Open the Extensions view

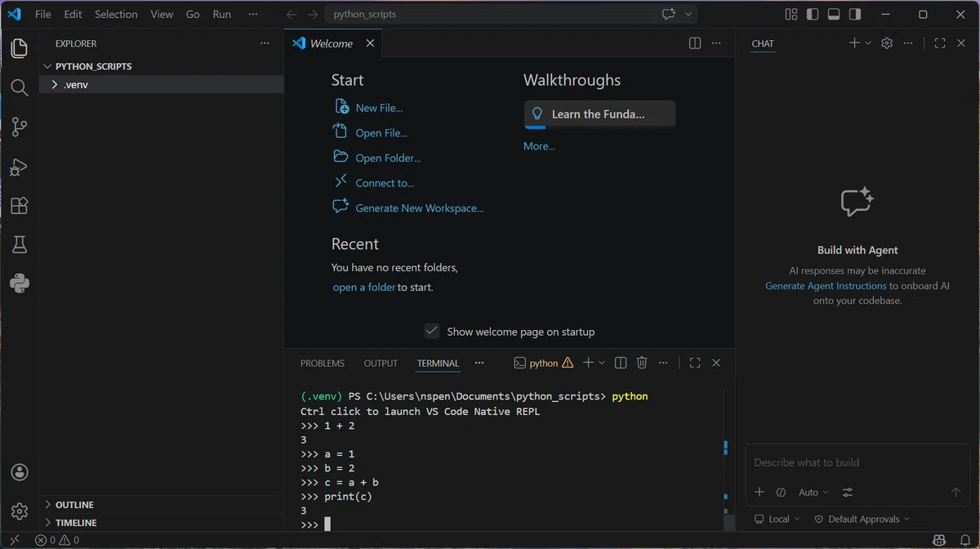[20, 205]
